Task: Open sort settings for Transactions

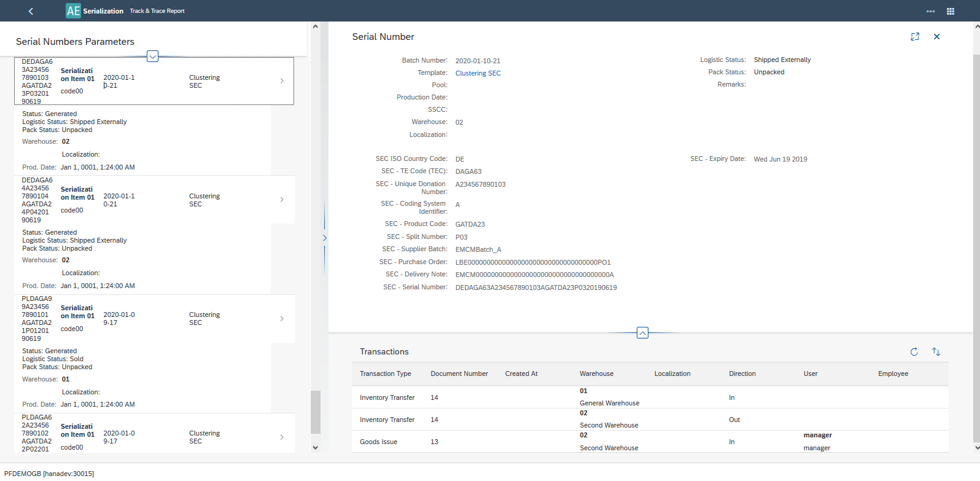Action: tap(936, 352)
